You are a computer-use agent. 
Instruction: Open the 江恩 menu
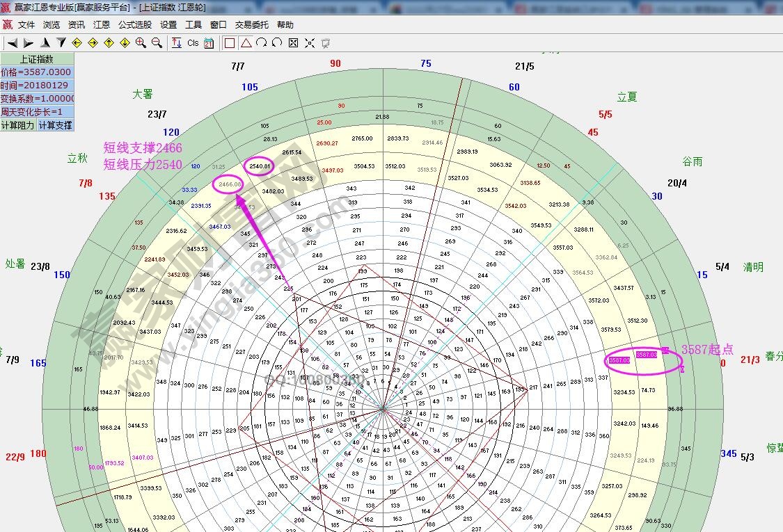[x=102, y=24]
